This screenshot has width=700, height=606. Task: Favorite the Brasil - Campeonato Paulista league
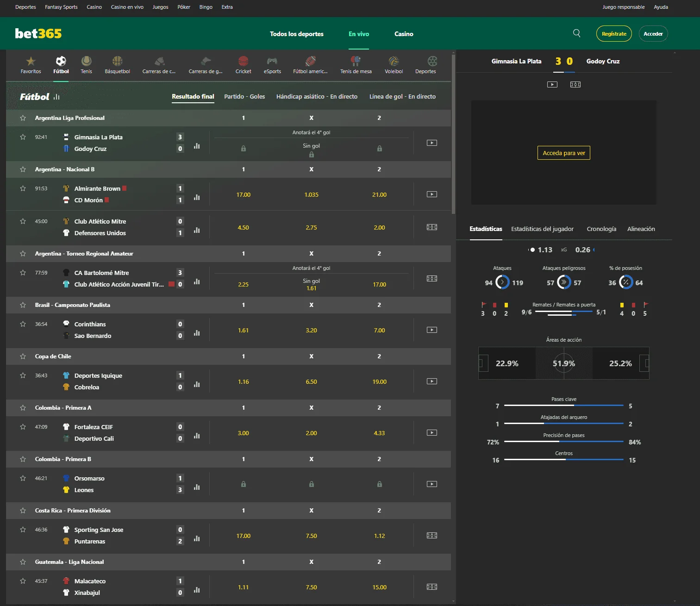point(23,305)
